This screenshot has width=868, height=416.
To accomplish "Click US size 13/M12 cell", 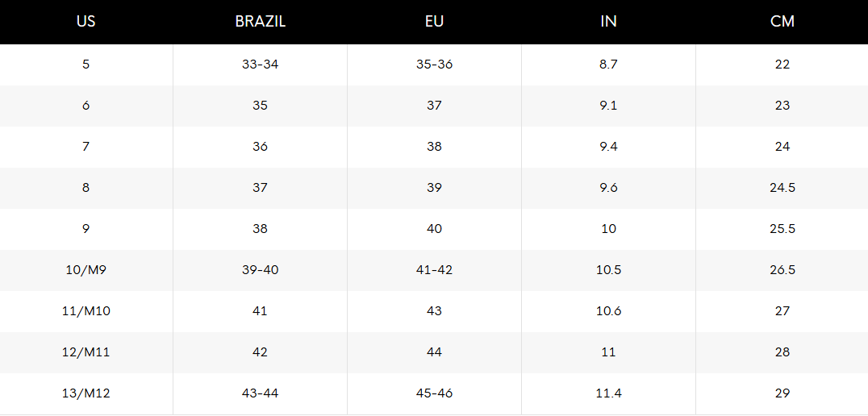I will click(x=86, y=393).
